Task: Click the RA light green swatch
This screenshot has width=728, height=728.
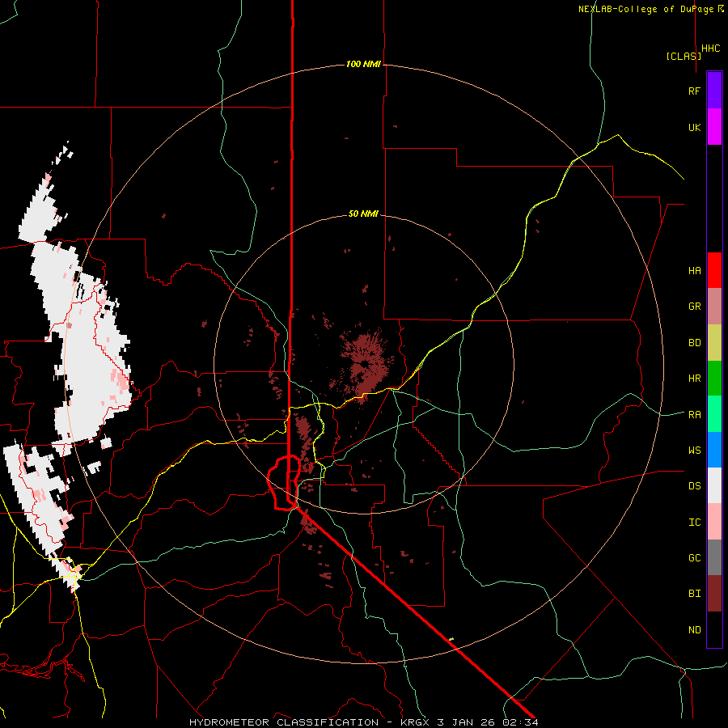Action: tap(714, 414)
